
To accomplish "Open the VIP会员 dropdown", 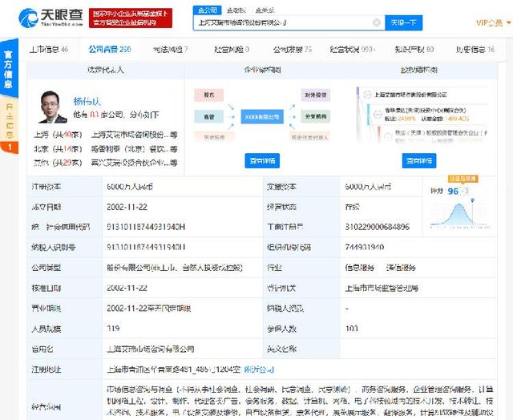I will pos(493,22).
